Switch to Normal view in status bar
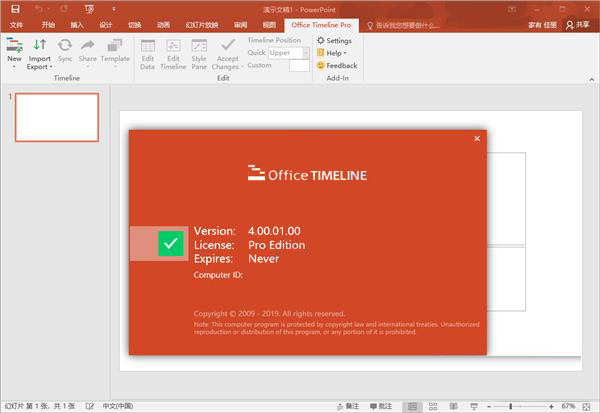The width and height of the screenshot is (600, 413). point(412,406)
